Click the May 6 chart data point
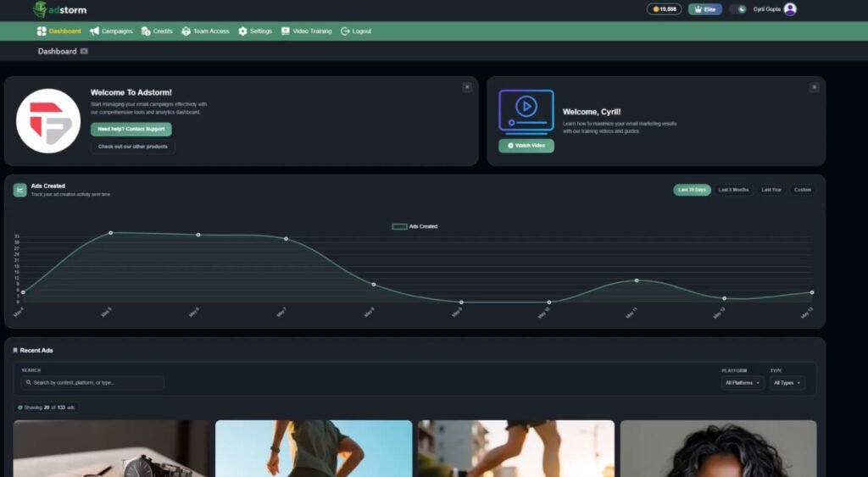 198,235
